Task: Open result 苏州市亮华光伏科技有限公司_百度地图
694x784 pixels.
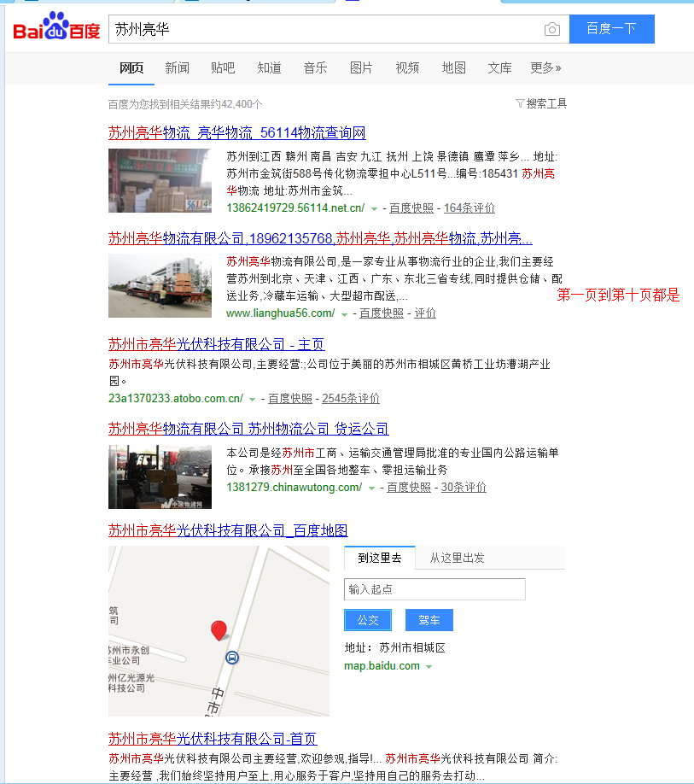Action: click(x=228, y=530)
